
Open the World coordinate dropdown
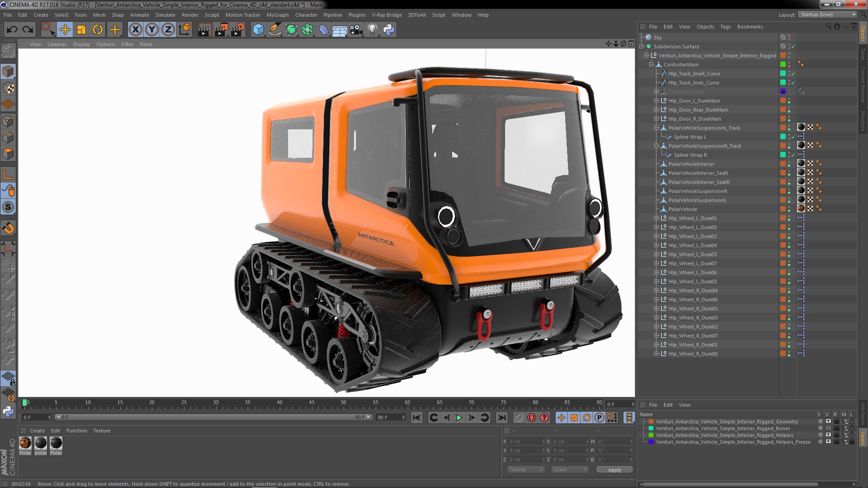526,469
